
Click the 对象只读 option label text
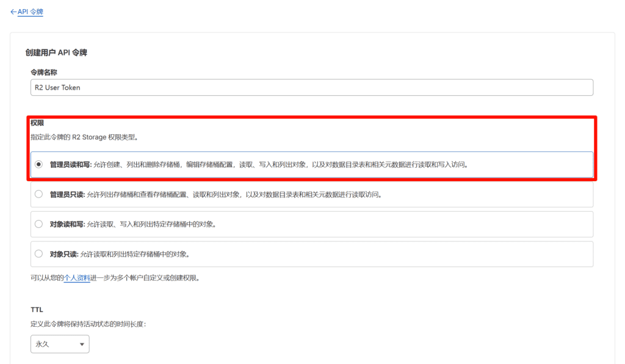click(63, 254)
